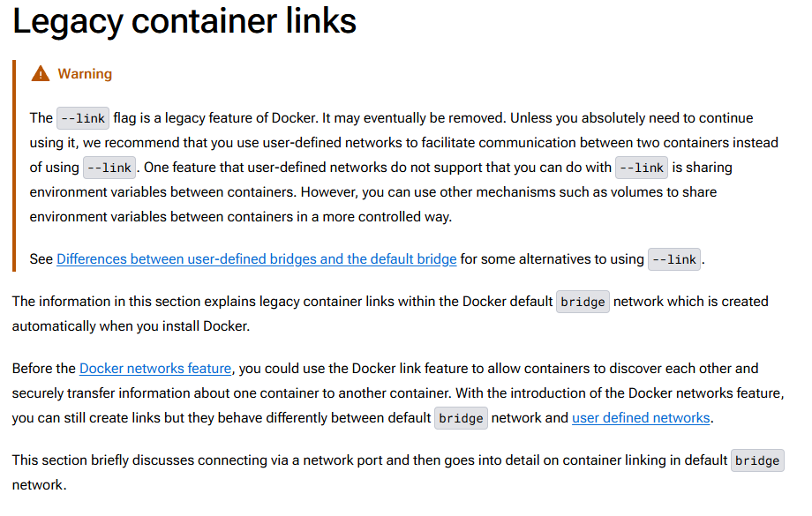The height and width of the screenshot is (516, 812).
Task: Click the --link code tag ending the See sentence
Action: (674, 259)
